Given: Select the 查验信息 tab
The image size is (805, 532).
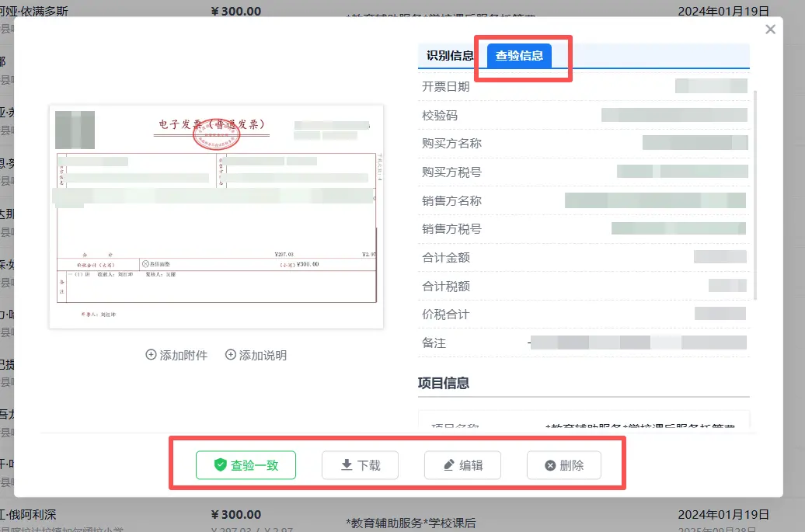Looking at the screenshot, I should tap(519, 56).
